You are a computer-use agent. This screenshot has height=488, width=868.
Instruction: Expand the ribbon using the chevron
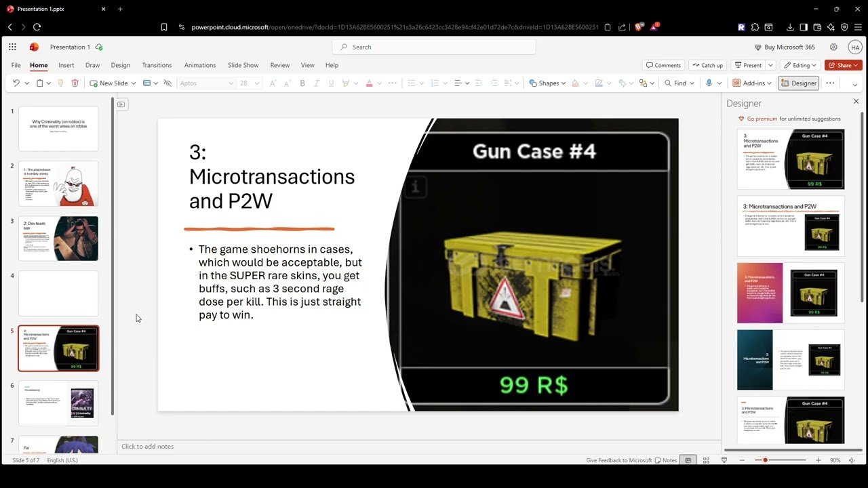(x=854, y=84)
